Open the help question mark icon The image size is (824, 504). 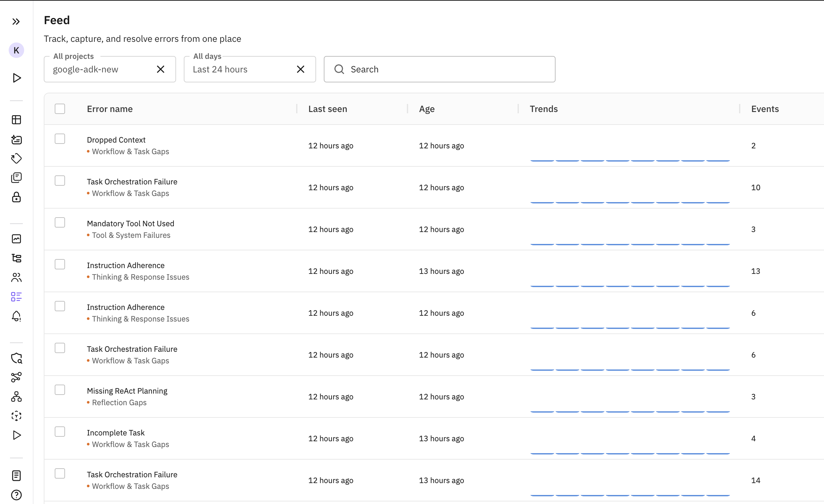[16, 495]
